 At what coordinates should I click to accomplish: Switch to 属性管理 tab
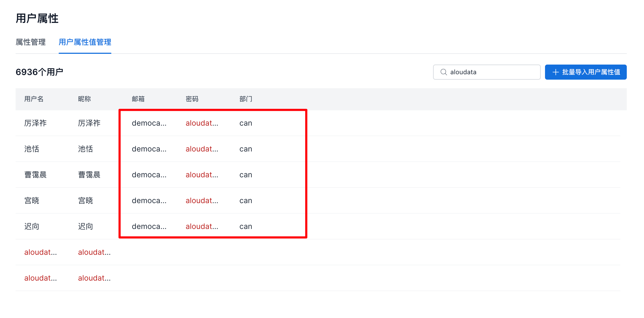coord(31,42)
